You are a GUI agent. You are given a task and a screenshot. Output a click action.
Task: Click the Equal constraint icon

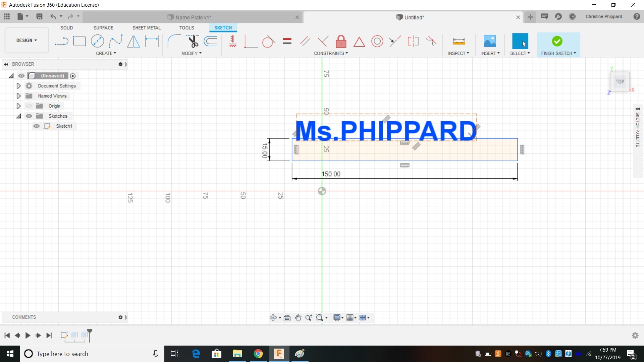(287, 41)
